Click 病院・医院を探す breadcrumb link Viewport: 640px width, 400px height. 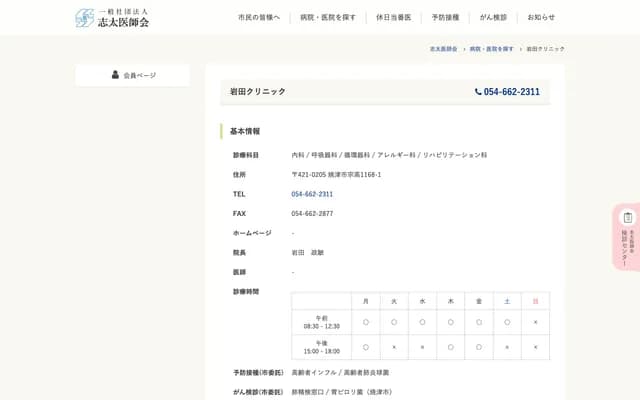(x=491, y=49)
